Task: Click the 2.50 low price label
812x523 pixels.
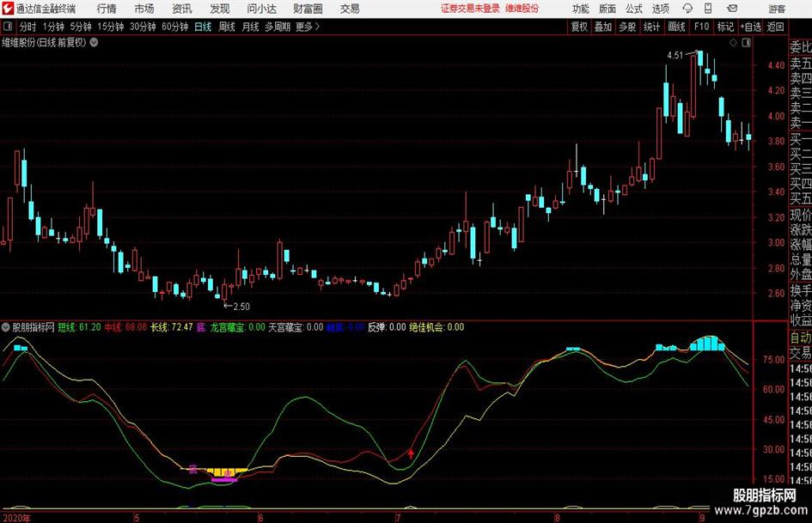Action: 241,307
